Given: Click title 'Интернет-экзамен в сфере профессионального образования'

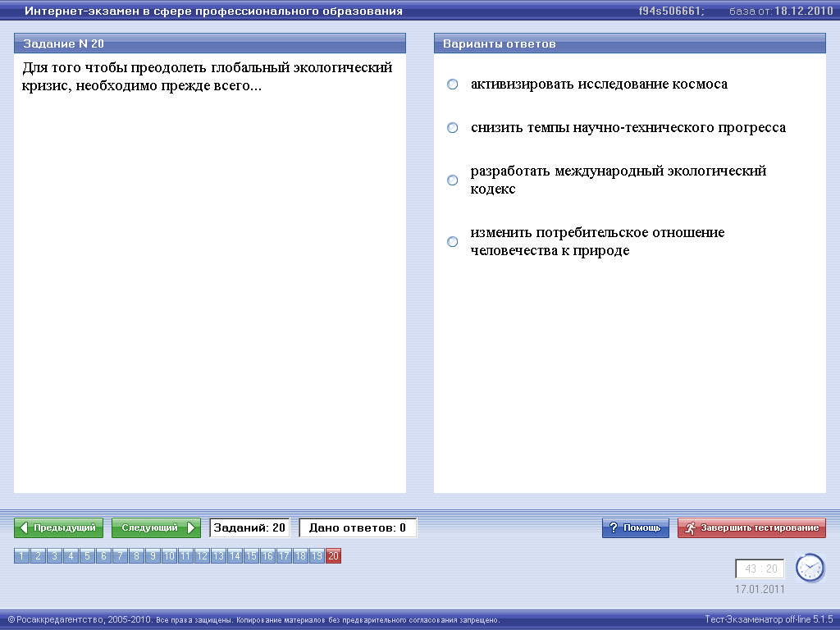Looking at the screenshot, I should click(213, 11).
